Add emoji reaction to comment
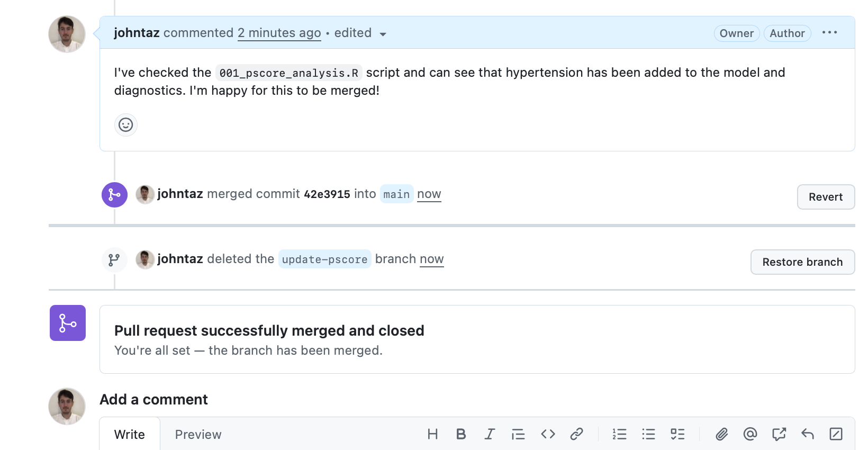This screenshot has width=868, height=450. tap(126, 125)
